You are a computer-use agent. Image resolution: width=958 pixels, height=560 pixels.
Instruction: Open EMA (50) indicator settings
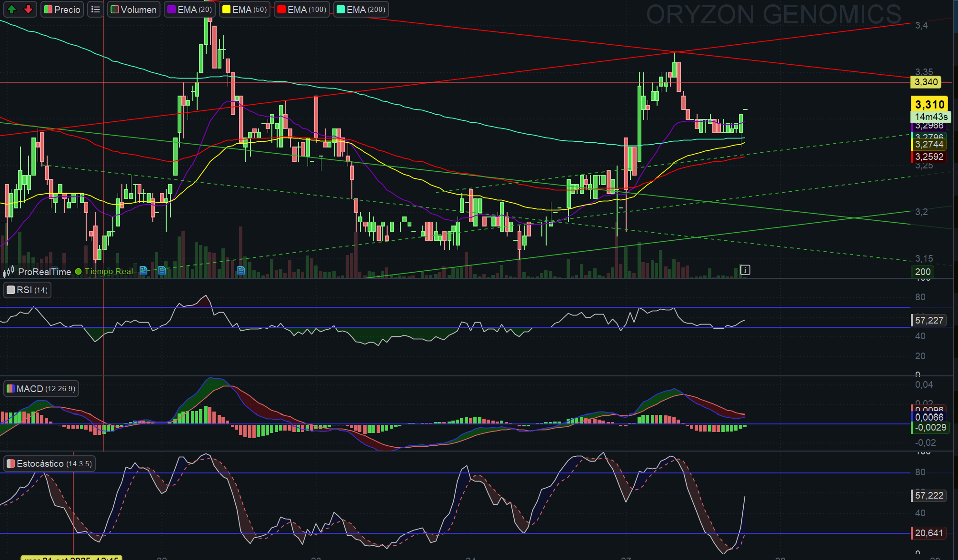click(x=245, y=10)
